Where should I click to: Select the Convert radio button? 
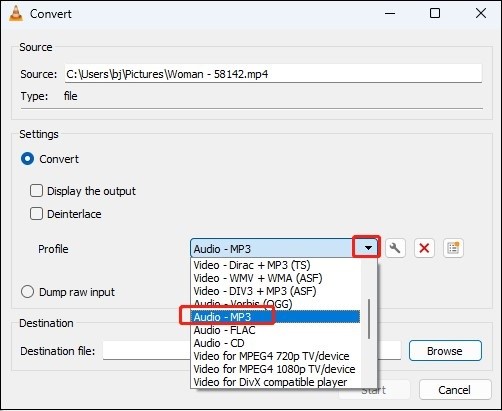(x=27, y=159)
